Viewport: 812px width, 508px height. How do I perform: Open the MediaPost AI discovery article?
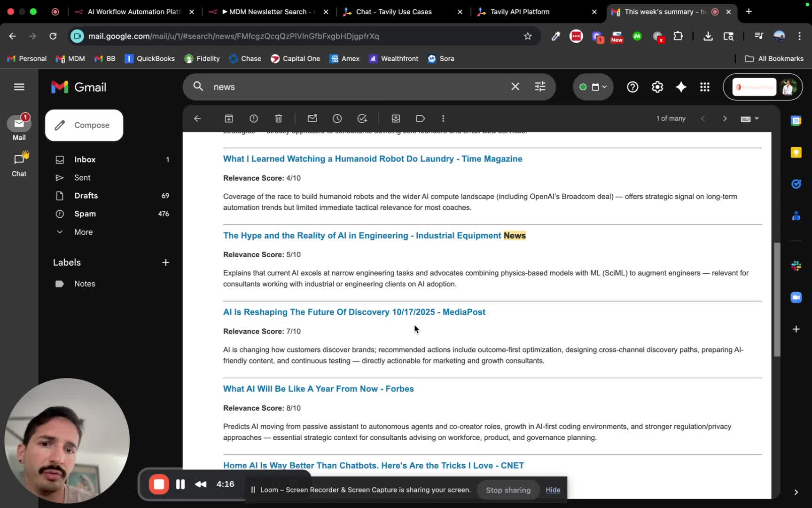point(354,312)
